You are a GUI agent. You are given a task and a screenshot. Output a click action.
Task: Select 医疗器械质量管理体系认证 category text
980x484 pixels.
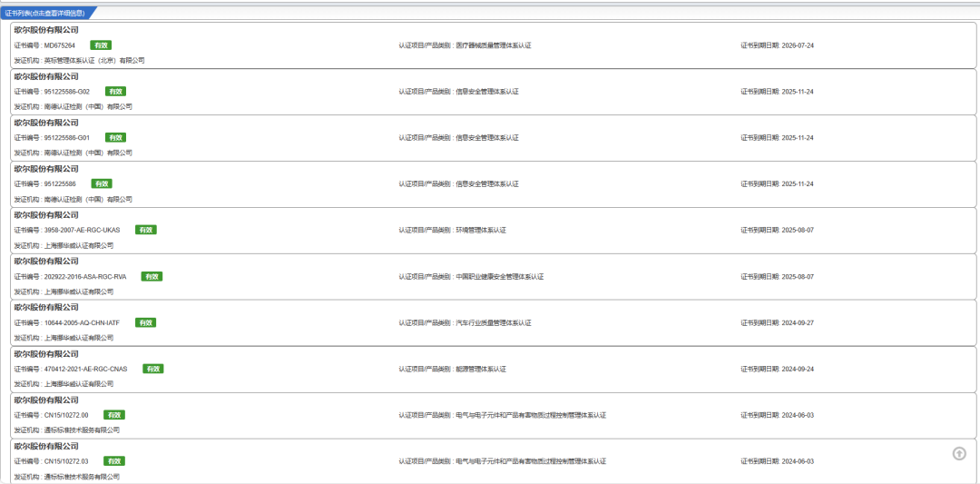click(494, 45)
